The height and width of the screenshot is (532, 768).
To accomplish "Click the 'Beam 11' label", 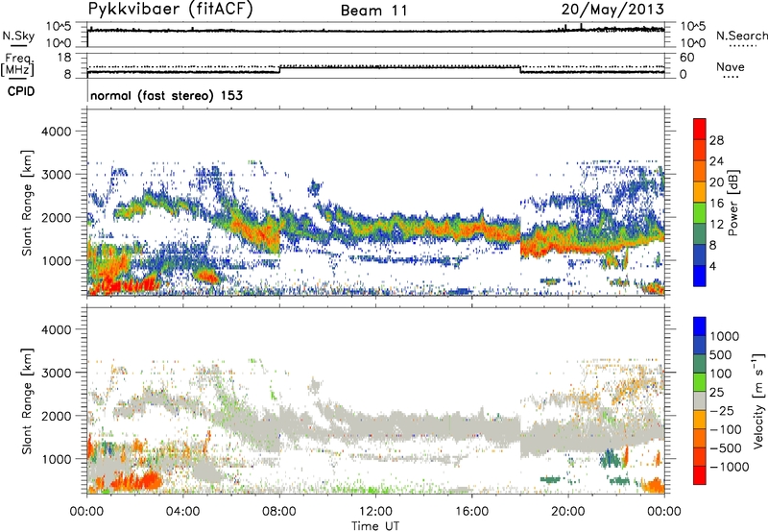I will click(374, 11).
